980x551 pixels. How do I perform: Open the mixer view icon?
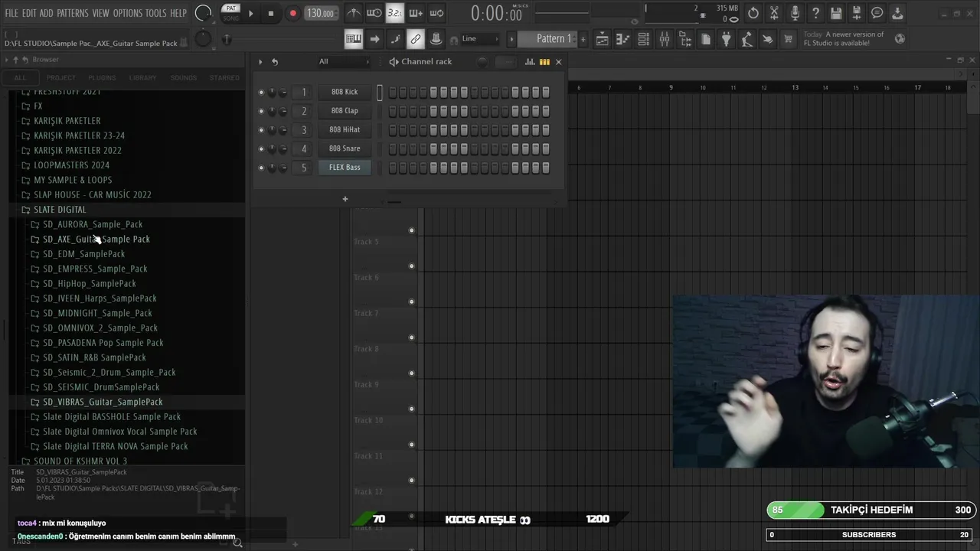point(665,39)
